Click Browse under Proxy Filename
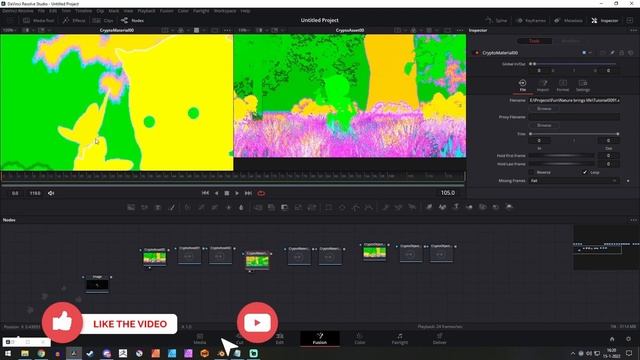640x360 pixels. click(544, 125)
